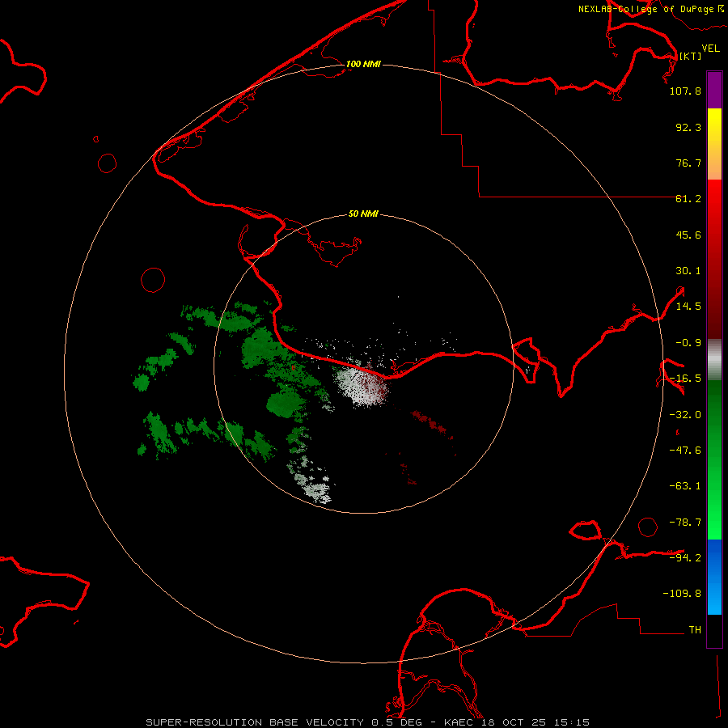
Task: Select the -16.5 scale value
Action: (x=685, y=379)
